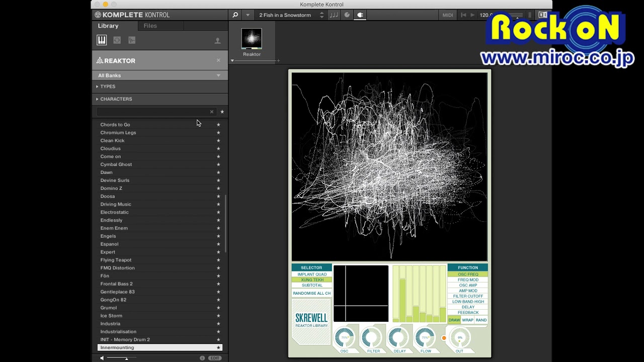Enable WRAP mode
Image resolution: width=644 pixels, height=362 pixels.
point(468,320)
